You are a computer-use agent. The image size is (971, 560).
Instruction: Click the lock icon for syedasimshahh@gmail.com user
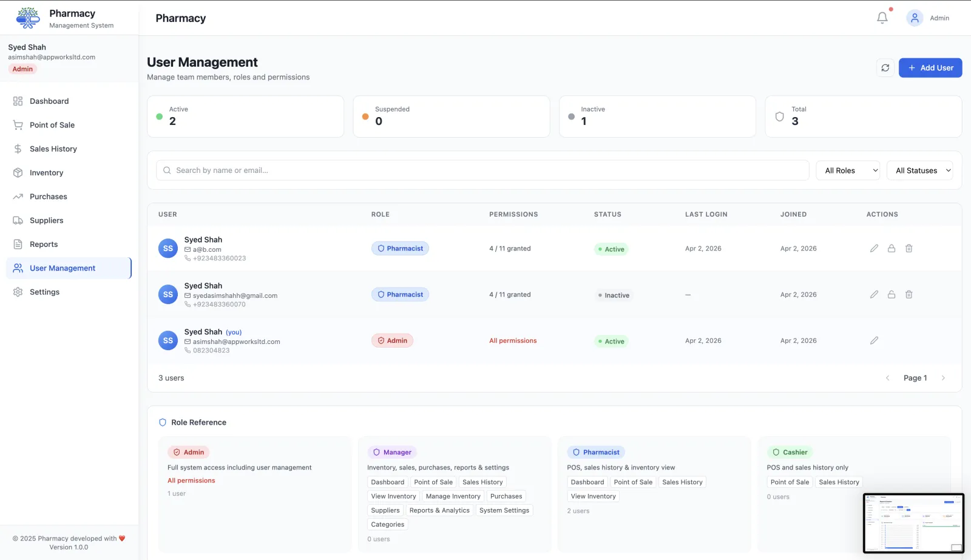891,294
